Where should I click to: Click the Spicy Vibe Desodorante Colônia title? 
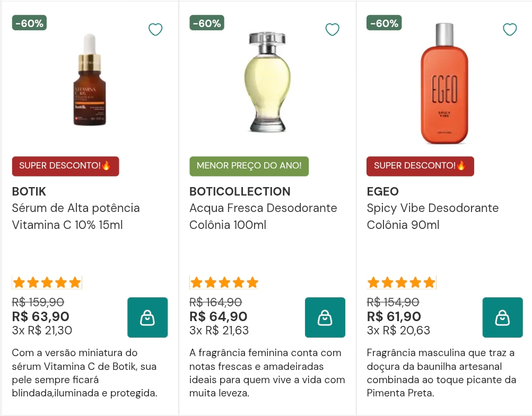[x=433, y=216]
